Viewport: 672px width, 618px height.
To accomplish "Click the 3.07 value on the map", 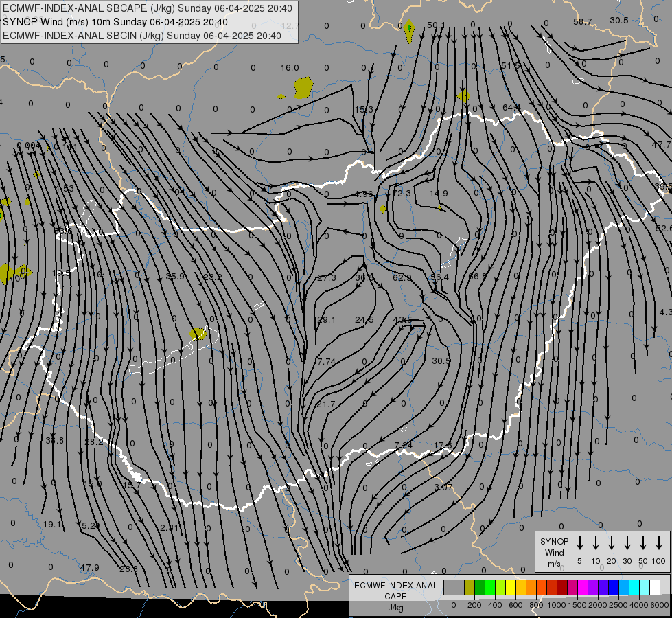I will click(x=443, y=488).
